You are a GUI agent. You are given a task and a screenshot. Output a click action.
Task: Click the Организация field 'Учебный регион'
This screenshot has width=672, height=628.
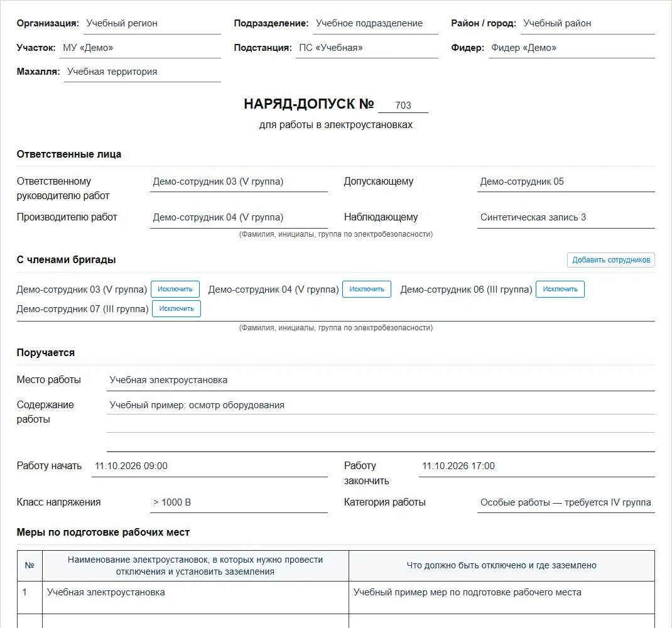pyautogui.click(x=152, y=24)
